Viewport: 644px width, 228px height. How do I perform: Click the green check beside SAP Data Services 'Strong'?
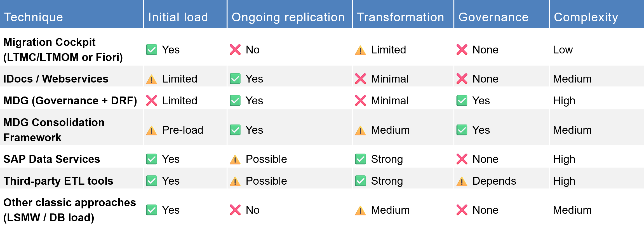361,159
